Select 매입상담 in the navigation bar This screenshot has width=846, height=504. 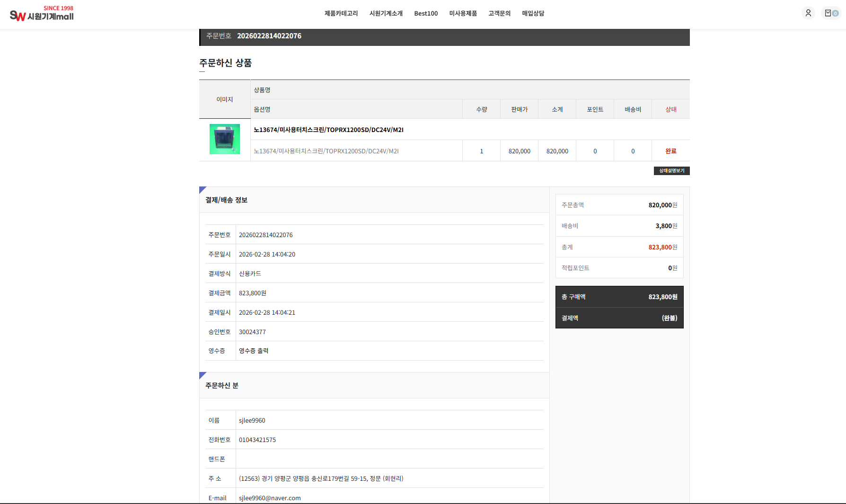(x=533, y=13)
